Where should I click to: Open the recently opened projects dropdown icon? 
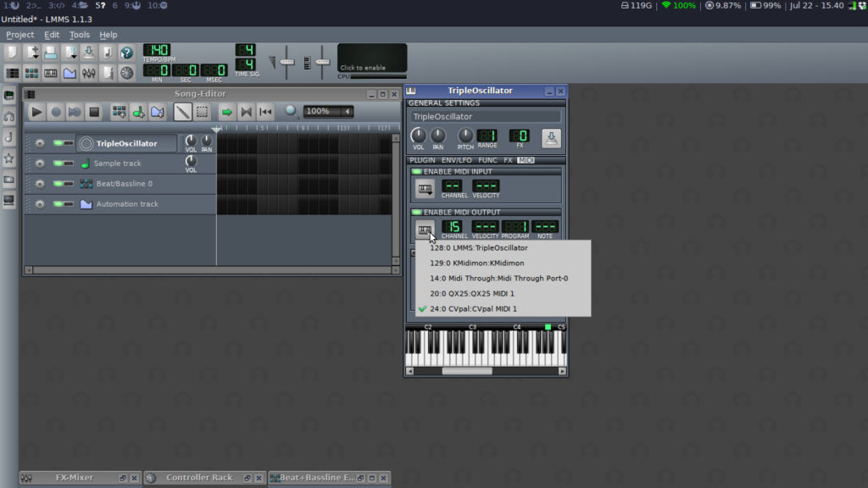[x=70, y=53]
